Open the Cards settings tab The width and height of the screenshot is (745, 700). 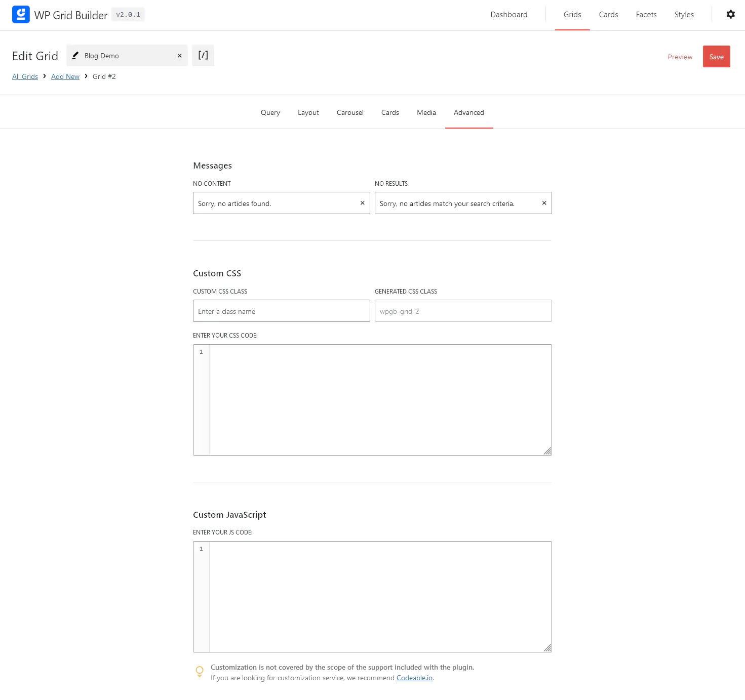[389, 112]
